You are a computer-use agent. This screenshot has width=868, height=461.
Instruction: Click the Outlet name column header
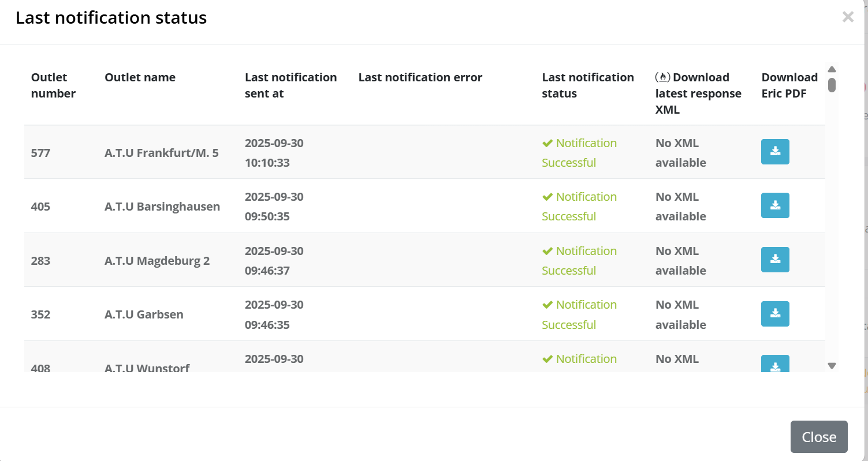click(140, 77)
